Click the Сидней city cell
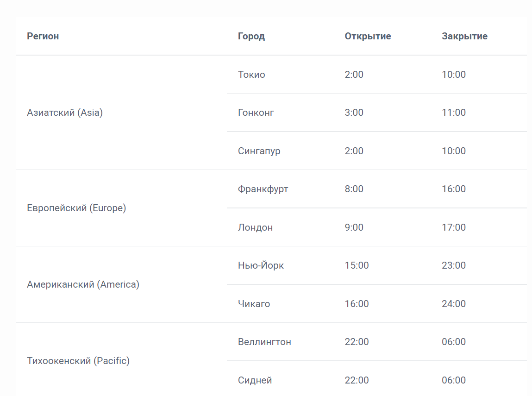Screen dimensions: 532x396 255,380
